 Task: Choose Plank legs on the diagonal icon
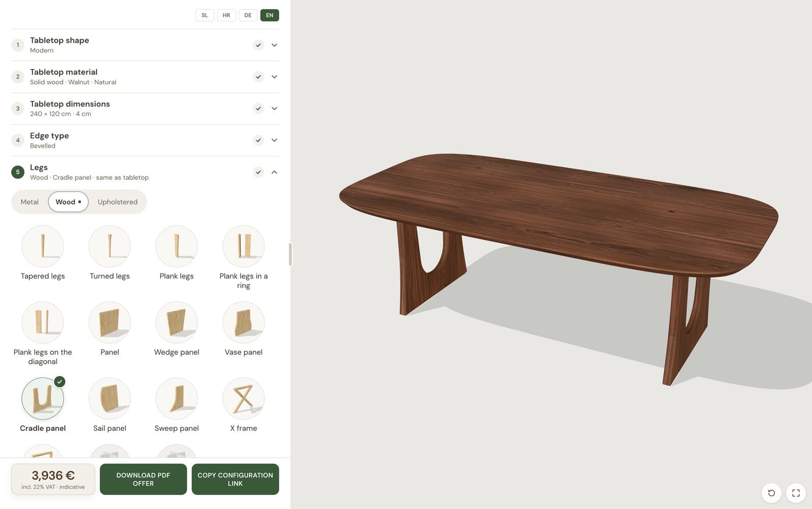(43, 322)
